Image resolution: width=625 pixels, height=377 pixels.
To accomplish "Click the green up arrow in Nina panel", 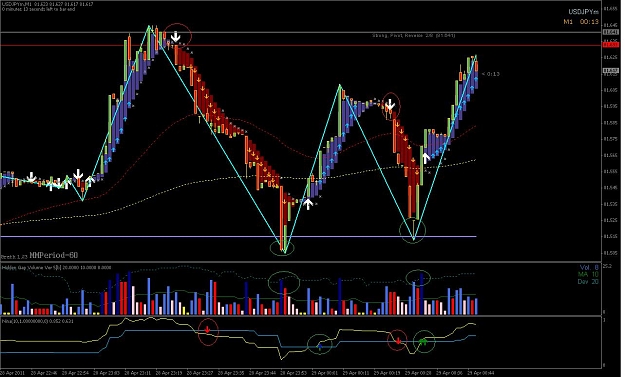I will (x=423, y=341).
